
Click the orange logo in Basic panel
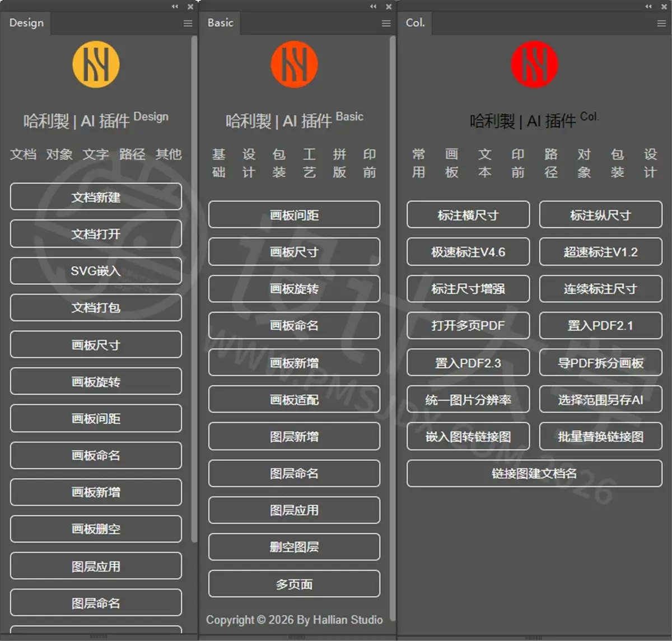coord(294,64)
